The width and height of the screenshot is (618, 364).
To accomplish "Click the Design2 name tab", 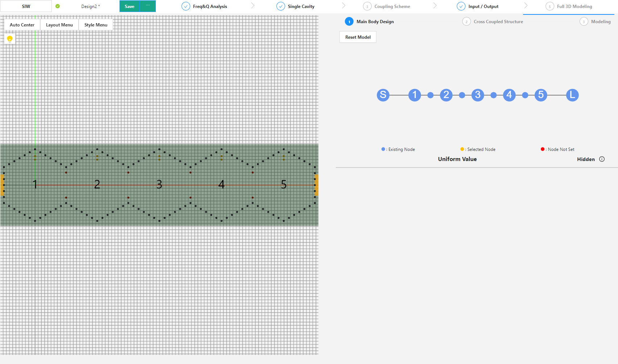I will click(x=91, y=6).
